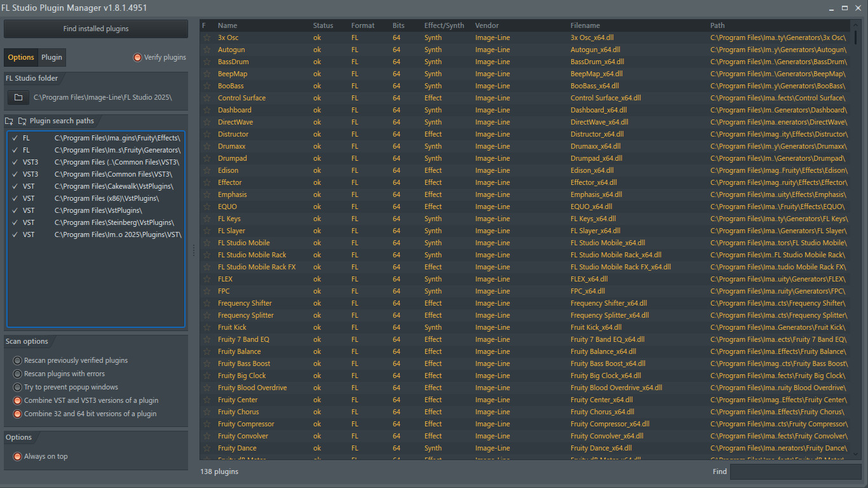Uncheck the Program Files (x86)\VstPlugins path

pos(15,198)
